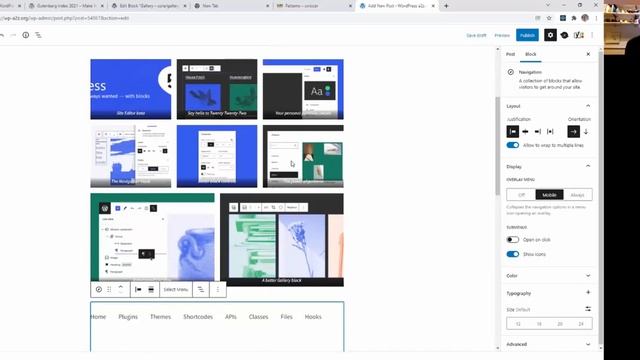Select the Site Editor beta gallery image

click(131, 89)
